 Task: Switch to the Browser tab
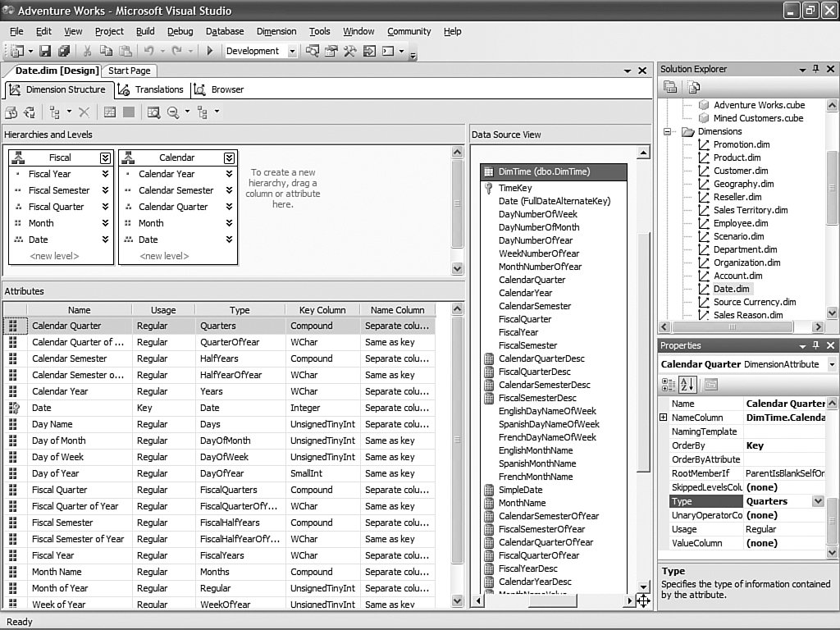click(220, 89)
